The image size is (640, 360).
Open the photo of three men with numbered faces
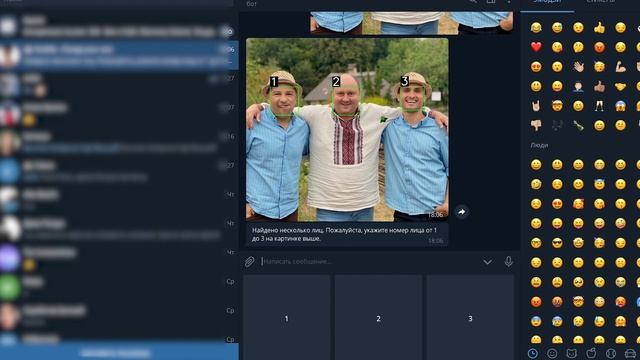[x=347, y=130]
